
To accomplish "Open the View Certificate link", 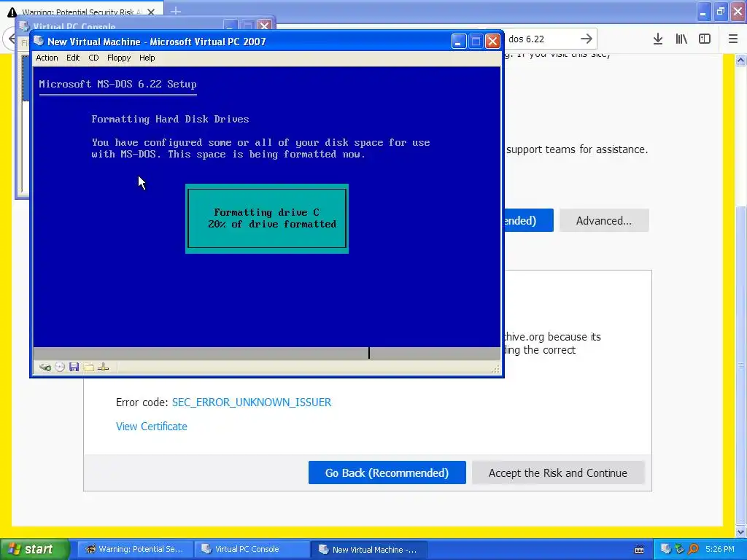I will tap(152, 426).
